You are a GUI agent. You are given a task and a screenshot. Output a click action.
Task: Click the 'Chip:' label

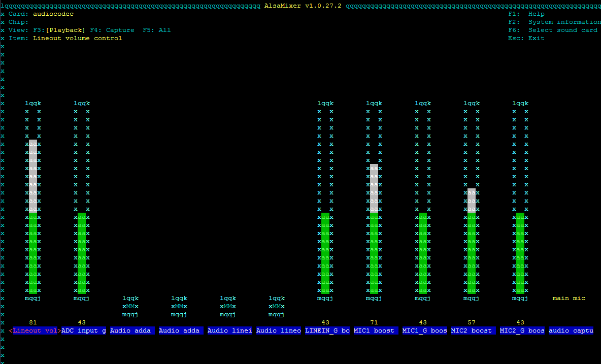[x=18, y=22]
